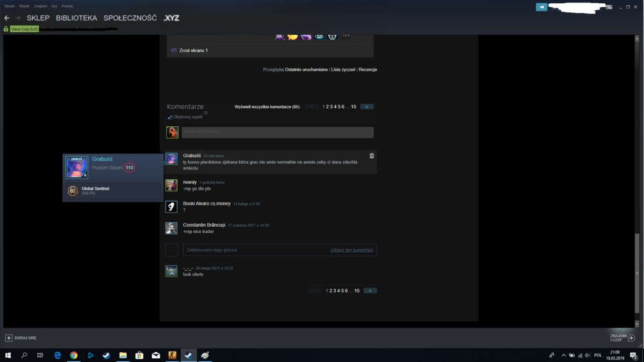Click scrollbar down arrow
644x362 pixels.
point(637,324)
